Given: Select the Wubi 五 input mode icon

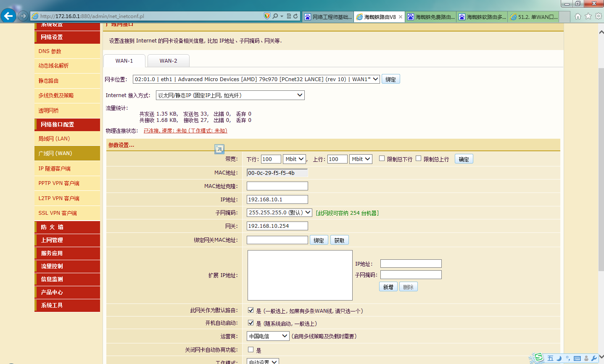Looking at the screenshot, I should click(550, 358).
